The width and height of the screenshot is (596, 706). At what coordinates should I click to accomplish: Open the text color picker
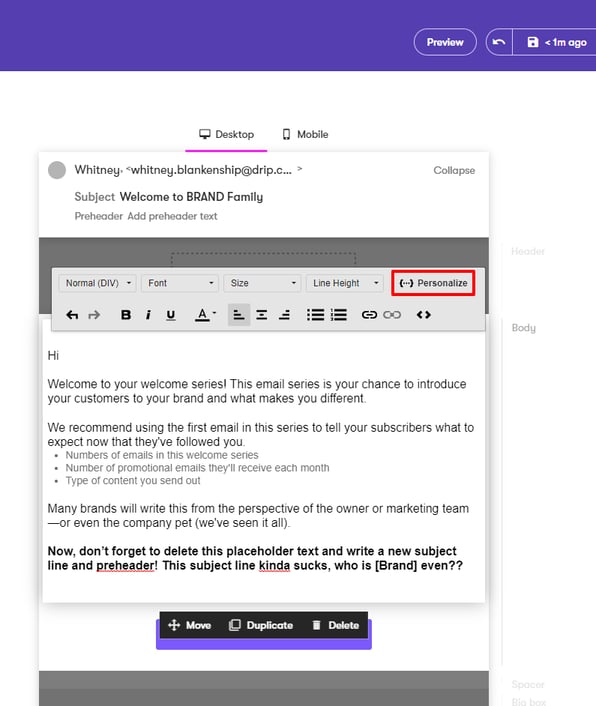click(205, 315)
